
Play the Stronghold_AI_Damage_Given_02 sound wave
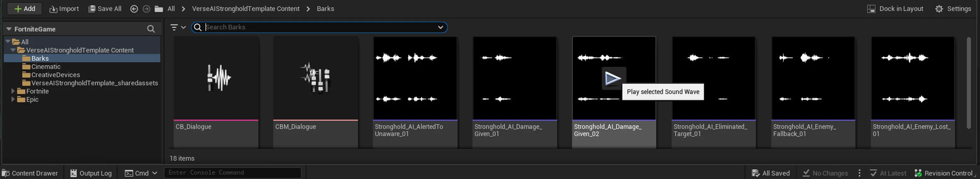613,79
